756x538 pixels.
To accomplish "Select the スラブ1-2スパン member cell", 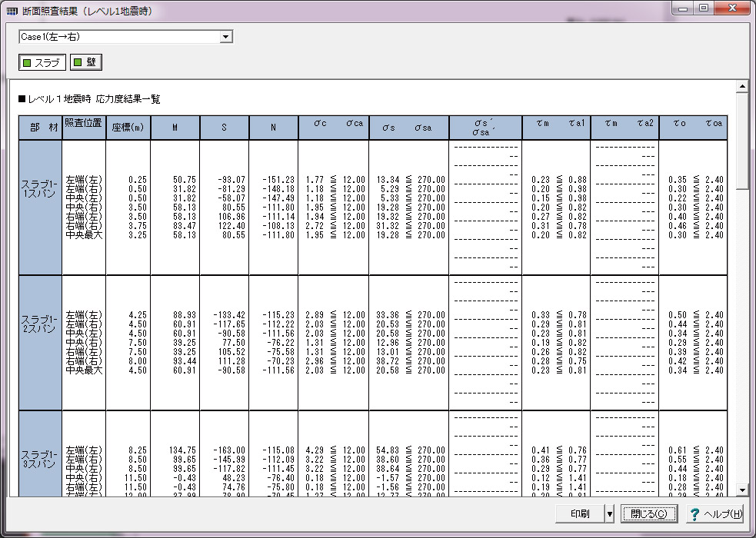I will click(41, 343).
